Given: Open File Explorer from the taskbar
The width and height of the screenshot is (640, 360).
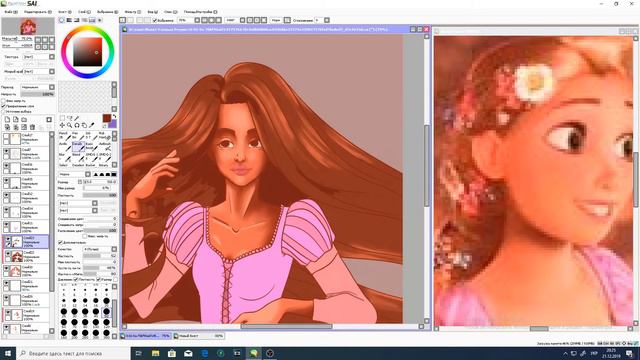Looking at the screenshot, I should (x=156, y=353).
